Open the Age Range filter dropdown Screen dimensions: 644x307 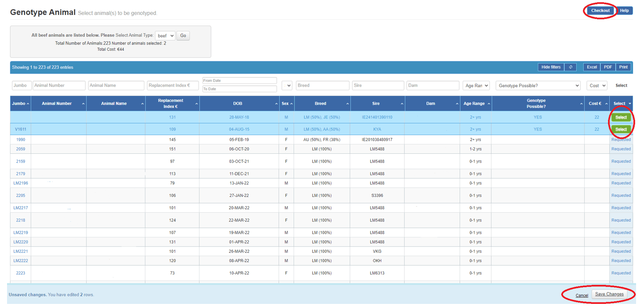476,85
